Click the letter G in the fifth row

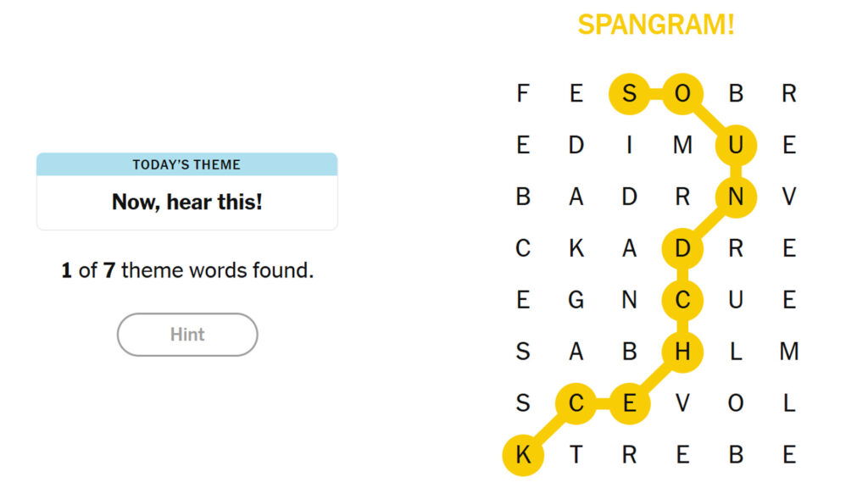576,301
